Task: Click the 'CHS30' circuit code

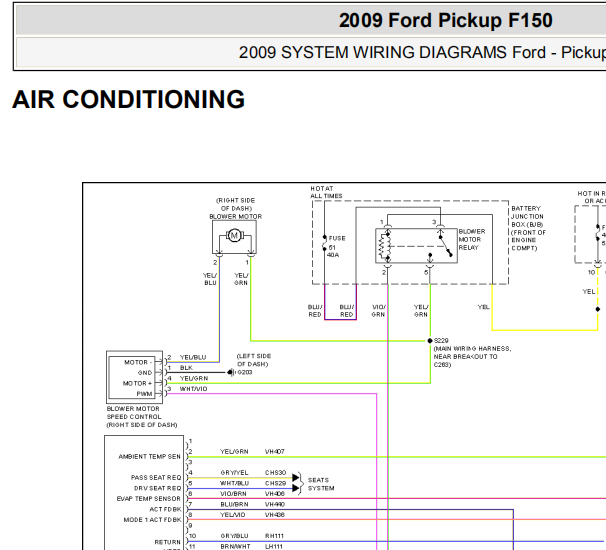Action: coord(275,473)
